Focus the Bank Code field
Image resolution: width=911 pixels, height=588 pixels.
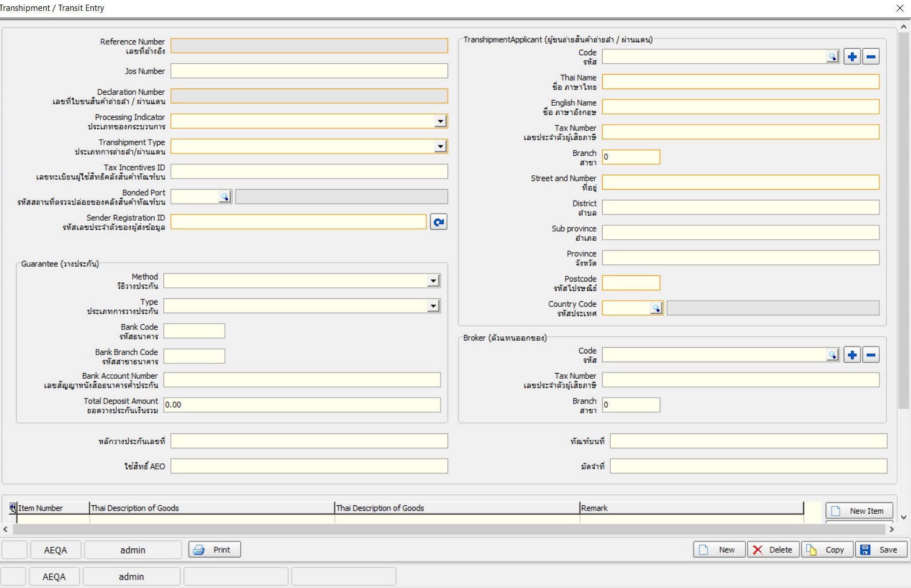pyautogui.click(x=194, y=331)
